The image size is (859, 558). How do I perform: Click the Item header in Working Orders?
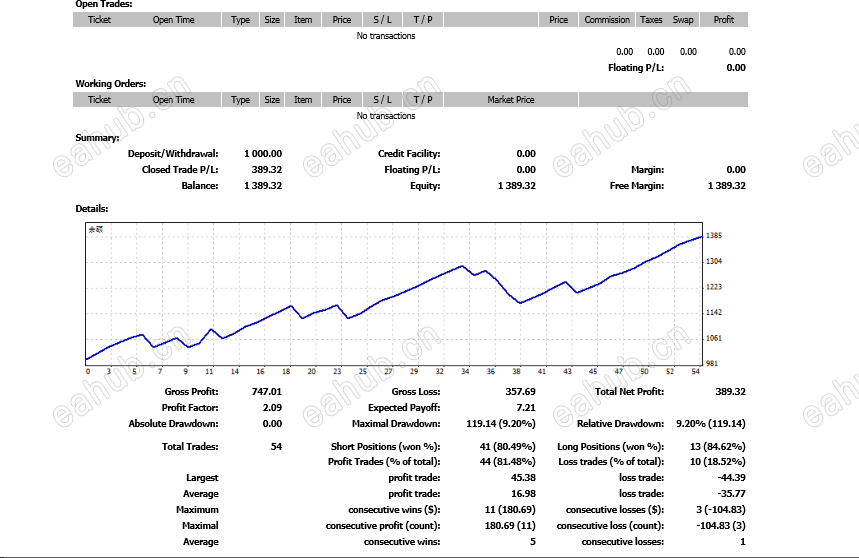click(303, 100)
